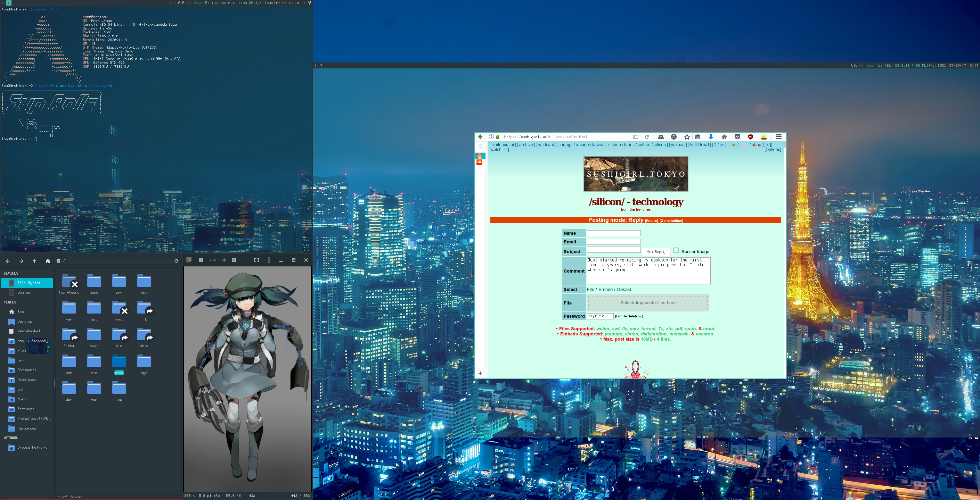The width and height of the screenshot is (980, 500).
Task: Click the Name input field
Action: click(x=613, y=233)
